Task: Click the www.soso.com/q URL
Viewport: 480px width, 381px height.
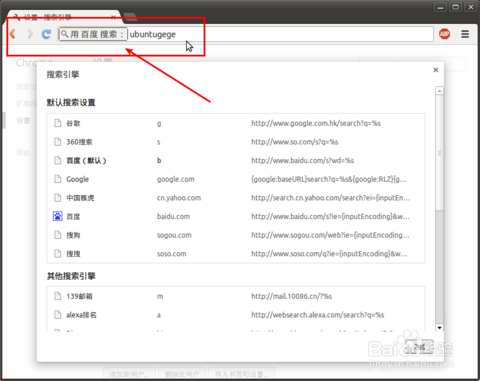Action: [x=329, y=254]
